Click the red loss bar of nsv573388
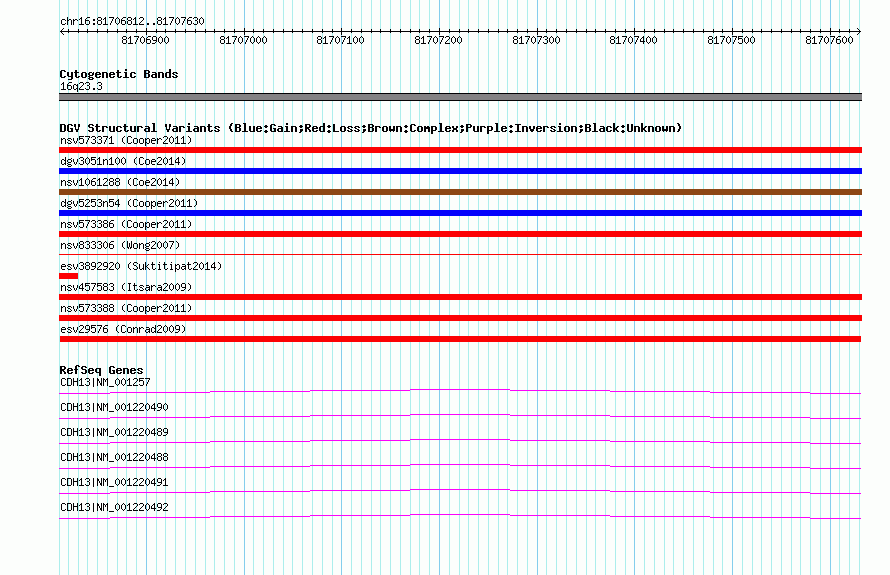The height and width of the screenshot is (575, 890). (460, 318)
